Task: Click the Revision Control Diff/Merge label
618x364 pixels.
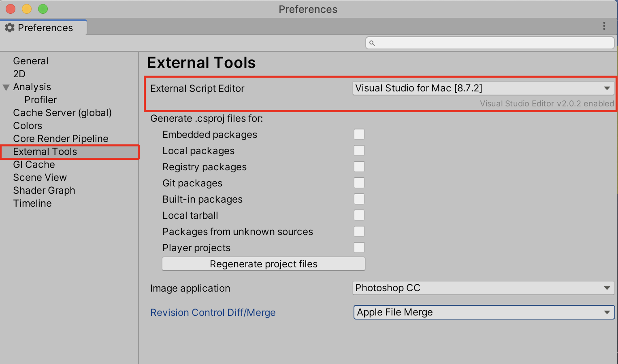Action: 213,313
